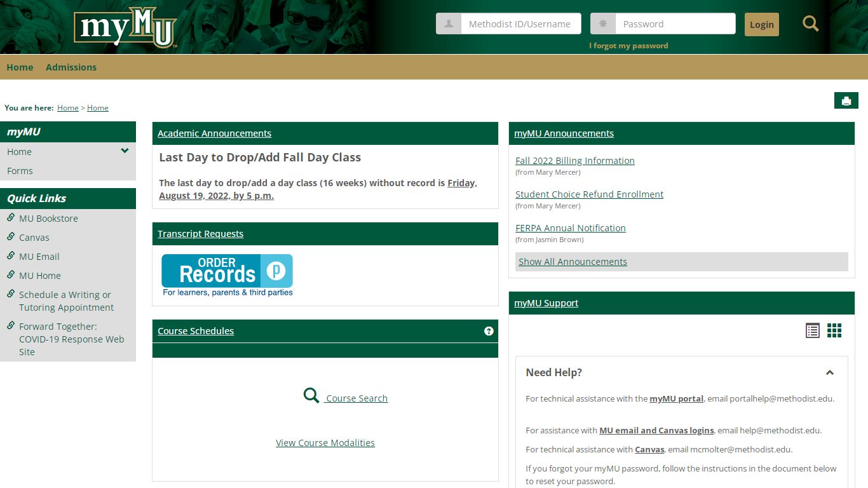Click the Order Records banner image

click(x=227, y=275)
